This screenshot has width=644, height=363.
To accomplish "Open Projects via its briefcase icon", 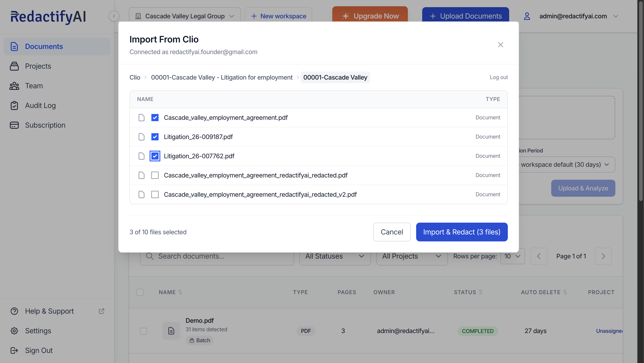I will tap(14, 66).
